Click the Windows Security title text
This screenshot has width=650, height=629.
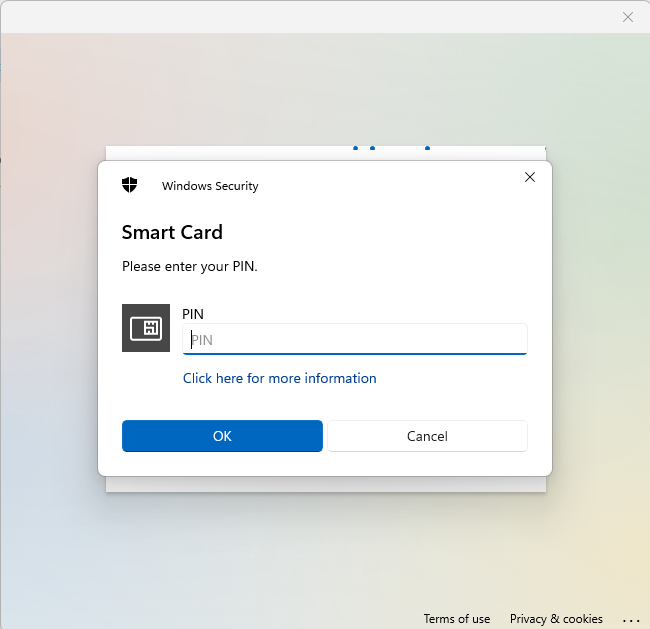(210, 186)
